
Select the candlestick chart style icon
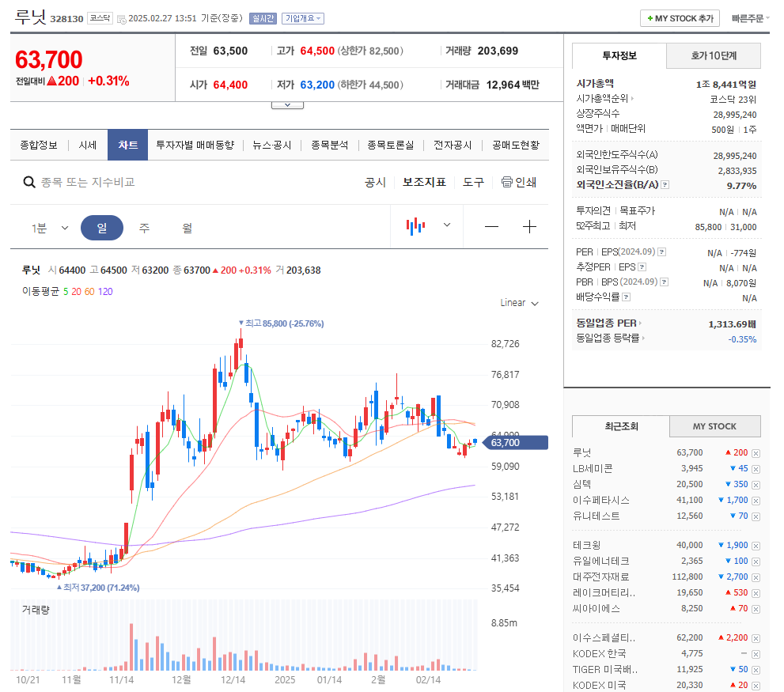tap(415, 225)
